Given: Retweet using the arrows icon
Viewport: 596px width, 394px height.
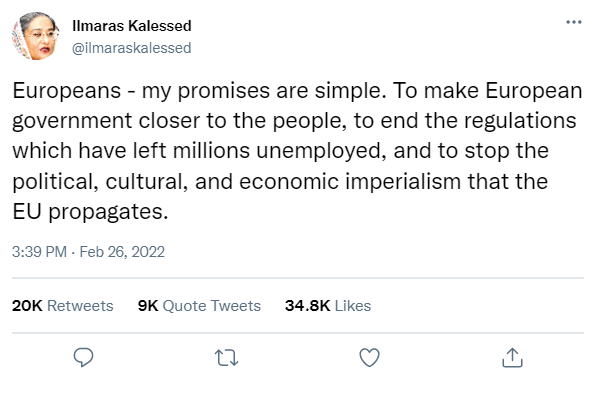Looking at the screenshot, I should pos(227,358).
